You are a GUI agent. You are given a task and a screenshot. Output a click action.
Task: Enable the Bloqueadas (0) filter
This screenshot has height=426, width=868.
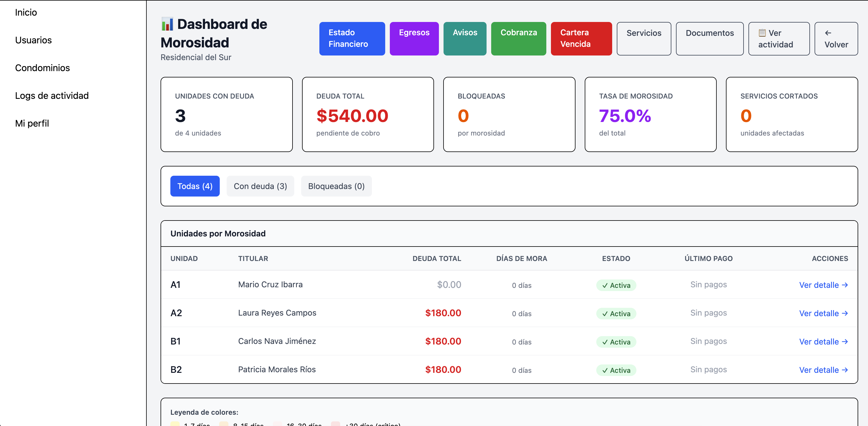(336, 186)
